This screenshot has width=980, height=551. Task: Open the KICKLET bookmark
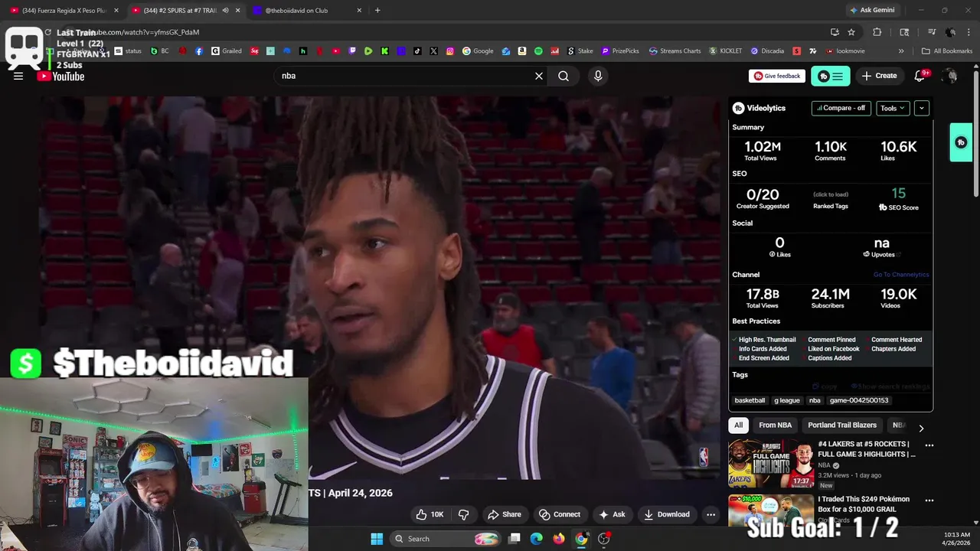point(725,51)
